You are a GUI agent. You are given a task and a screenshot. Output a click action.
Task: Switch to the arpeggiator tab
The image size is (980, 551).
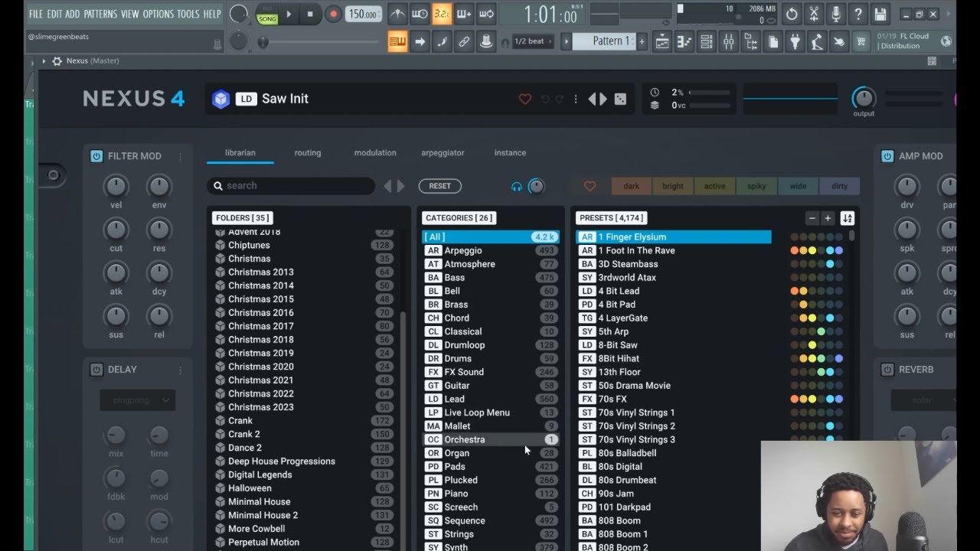coord(443,153)
